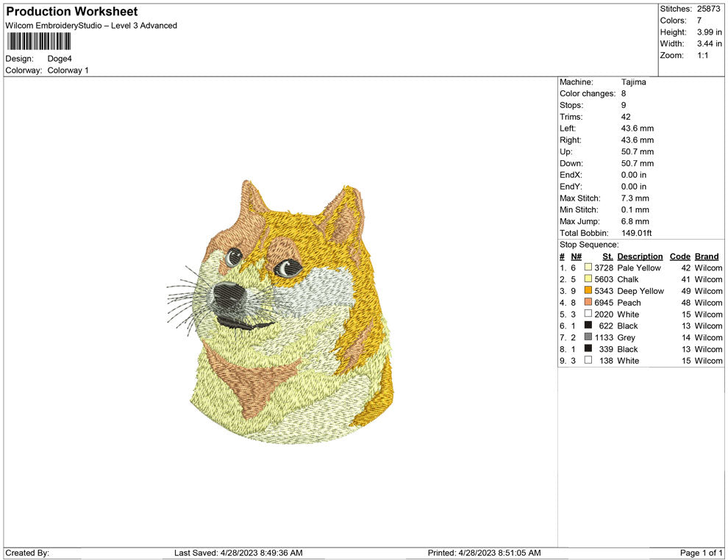Click the Doge embroidery design preview
728x560 pixels.
click(x=281, y=312)
